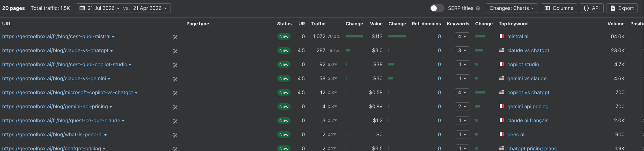Expand the caret next to quest-ce-que-claude URL
Viewport: 644px width, 151px height.
point(123,121)
